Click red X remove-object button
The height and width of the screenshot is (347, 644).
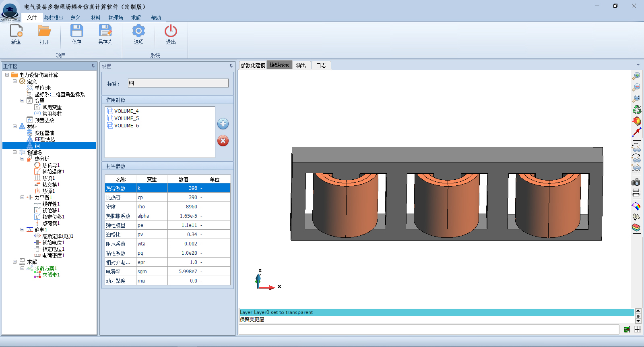pyautogui.click(x=223, y=141)
